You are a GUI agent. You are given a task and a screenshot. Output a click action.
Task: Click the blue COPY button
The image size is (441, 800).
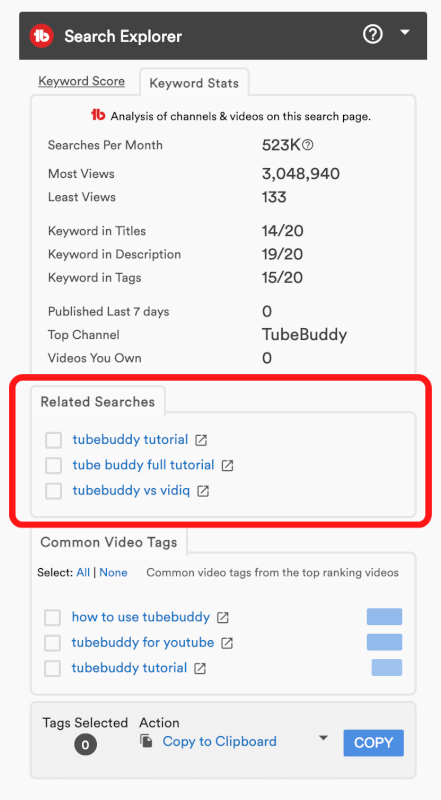pyautogui.click(x=374, y=743)
